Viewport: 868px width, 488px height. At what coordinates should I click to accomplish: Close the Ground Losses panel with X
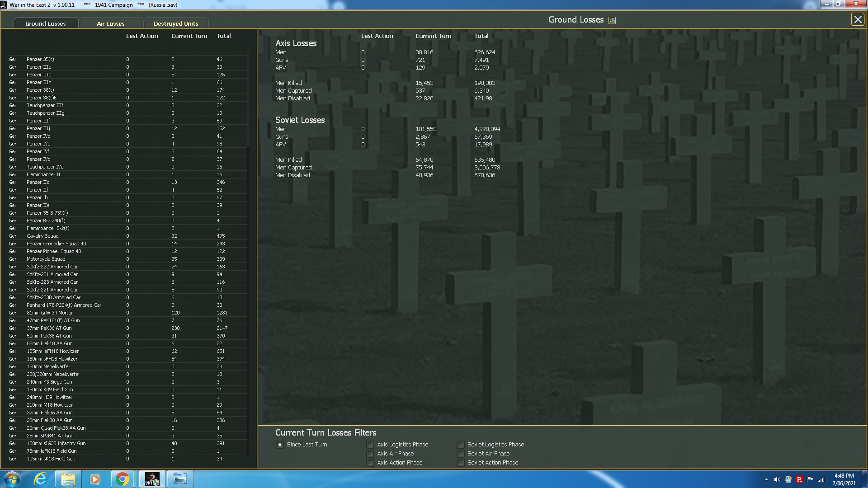[857, 19]
